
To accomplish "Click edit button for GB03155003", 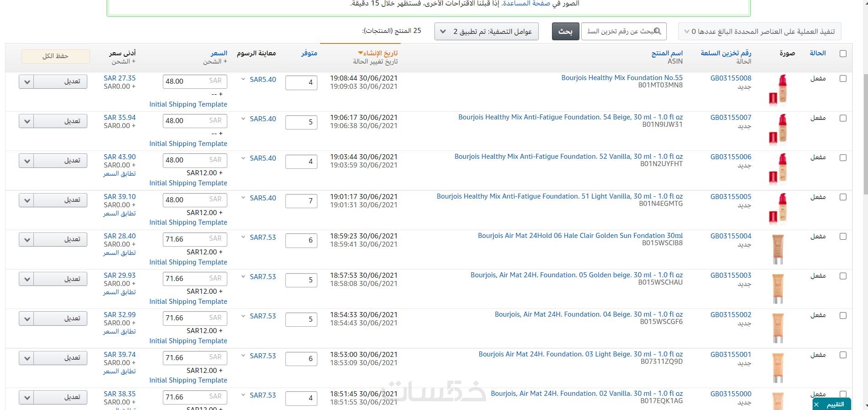I will pos(61,279).
